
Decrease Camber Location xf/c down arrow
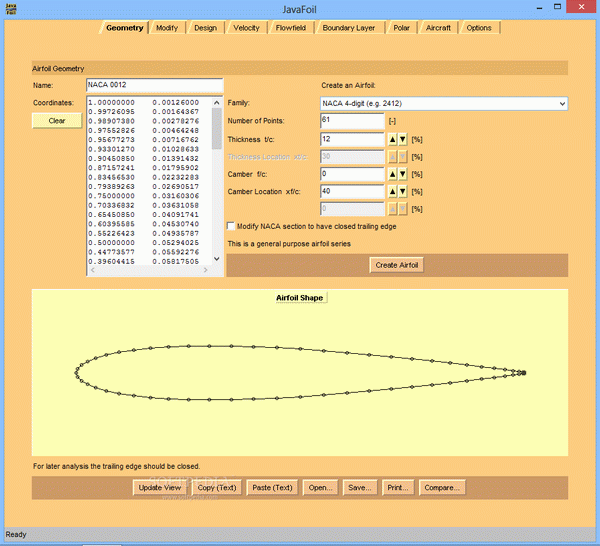pyautogui.click(x=403, y=192)
